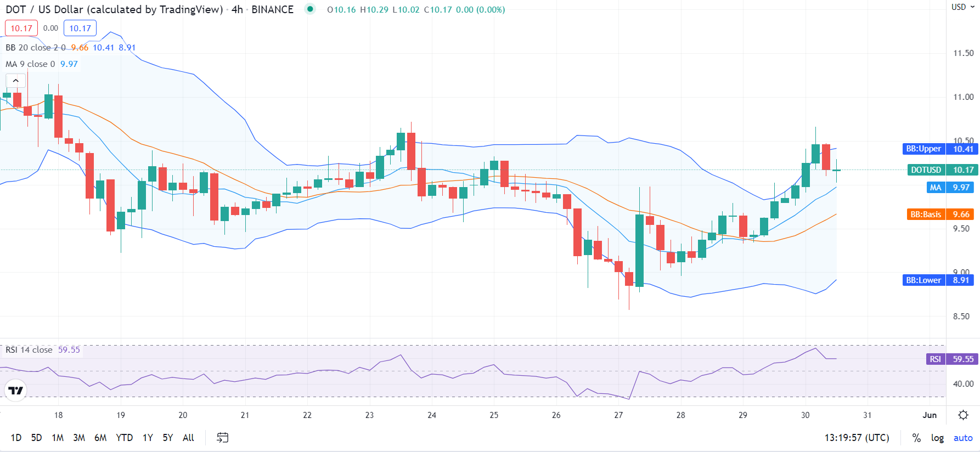Click the 3M timeframe button

[x=78, y=438]
